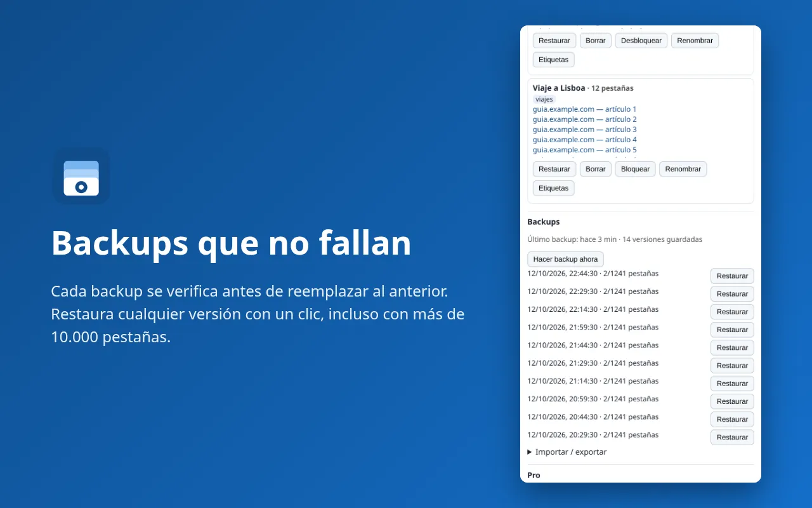Restore the 20:44:30 backup
This screenshot has width=812, height=508.
pos(732,419)
